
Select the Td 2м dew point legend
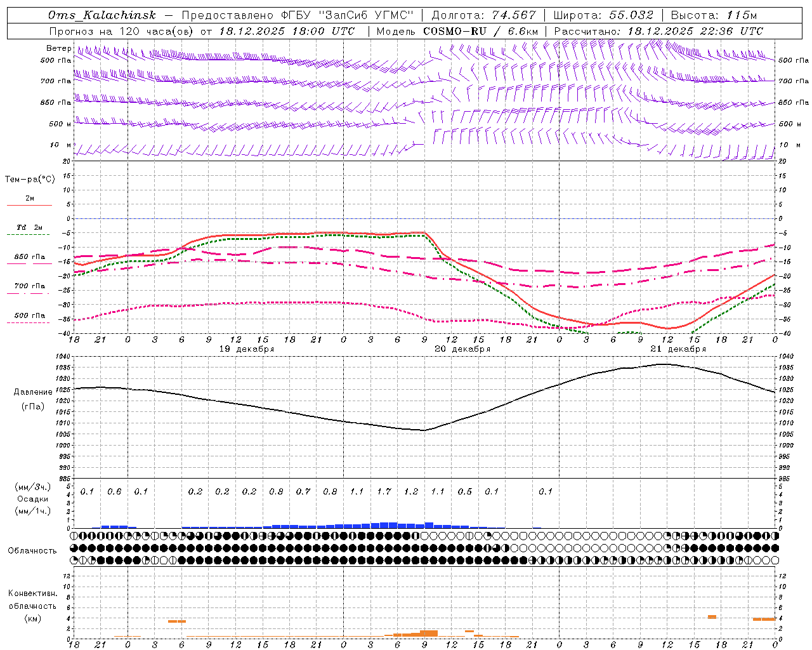click(29, 227)
